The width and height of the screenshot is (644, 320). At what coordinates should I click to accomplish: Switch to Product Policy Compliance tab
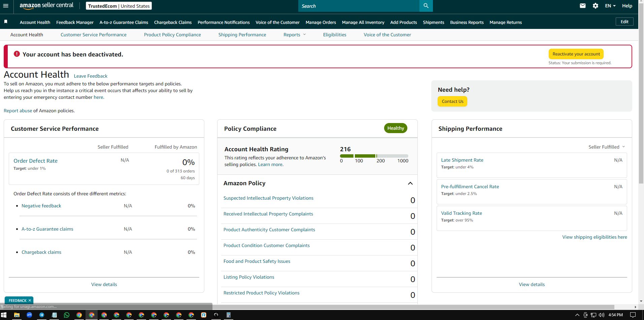click(x=172, y=35)
